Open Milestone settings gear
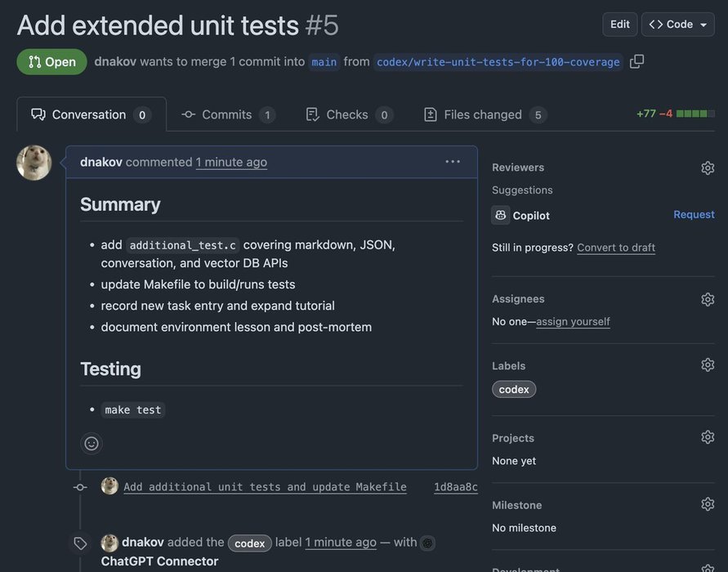Image resolution: width=728 pixels, height=572 pixels. coord(708,504)
